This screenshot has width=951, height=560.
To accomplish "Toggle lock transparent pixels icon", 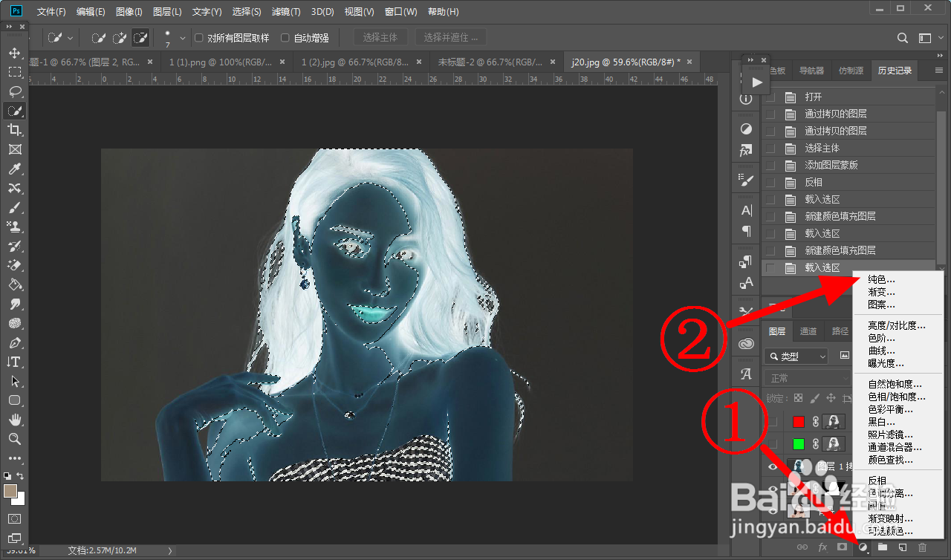I will pos(799,399).
